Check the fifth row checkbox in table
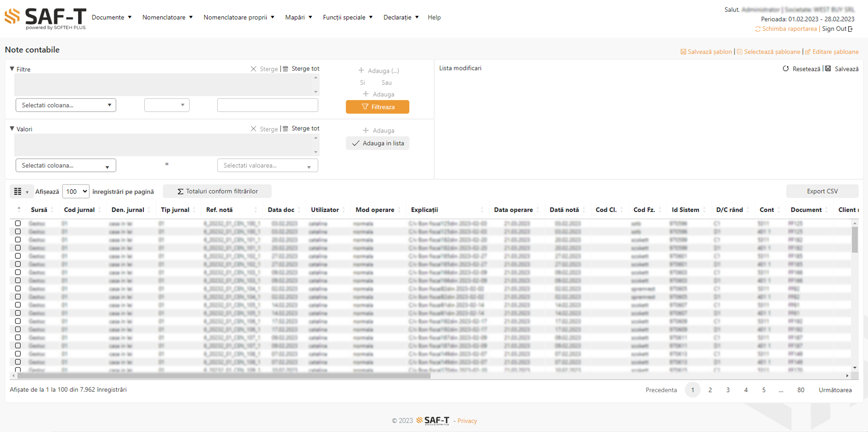The image size is (868, 432). tap(18, 256)
